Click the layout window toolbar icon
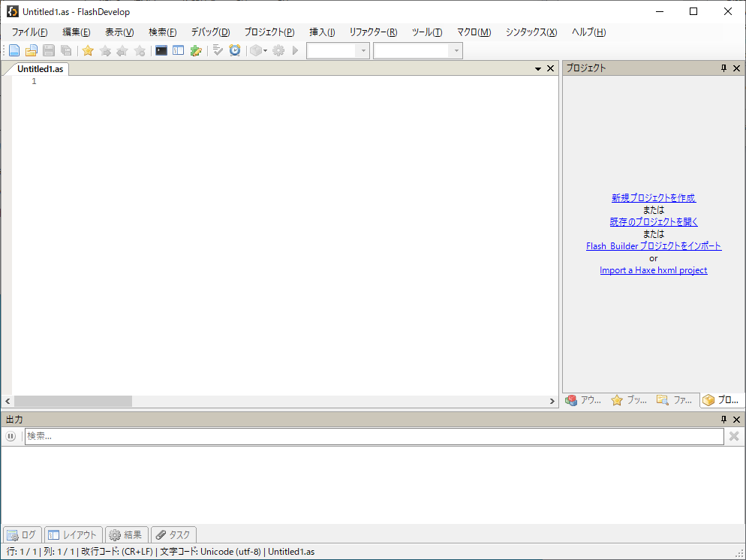Screen dimensions: 746x560 (179, 50)
